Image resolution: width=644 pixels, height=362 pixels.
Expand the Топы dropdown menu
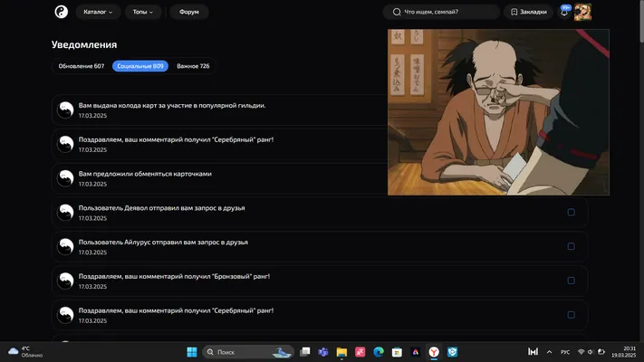(142, 12)
